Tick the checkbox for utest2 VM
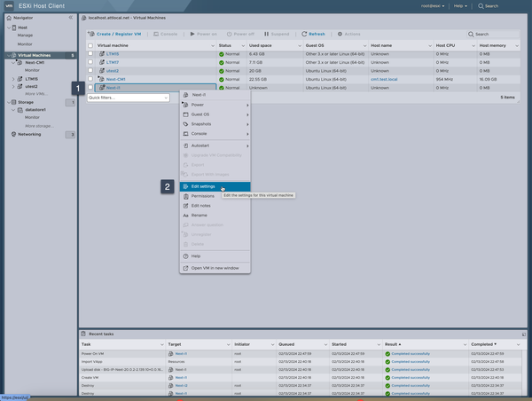Screen dimensions: 532x401 (90, 71)
